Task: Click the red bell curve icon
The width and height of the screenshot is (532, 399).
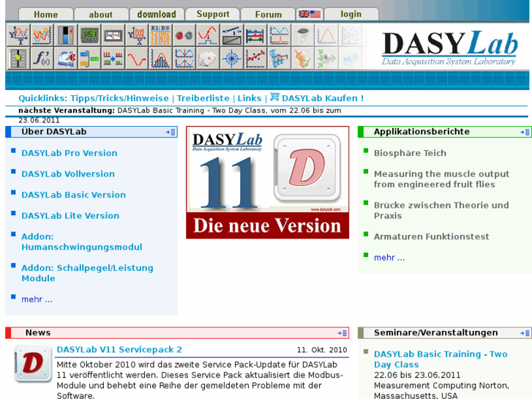Action: point(326,35)
